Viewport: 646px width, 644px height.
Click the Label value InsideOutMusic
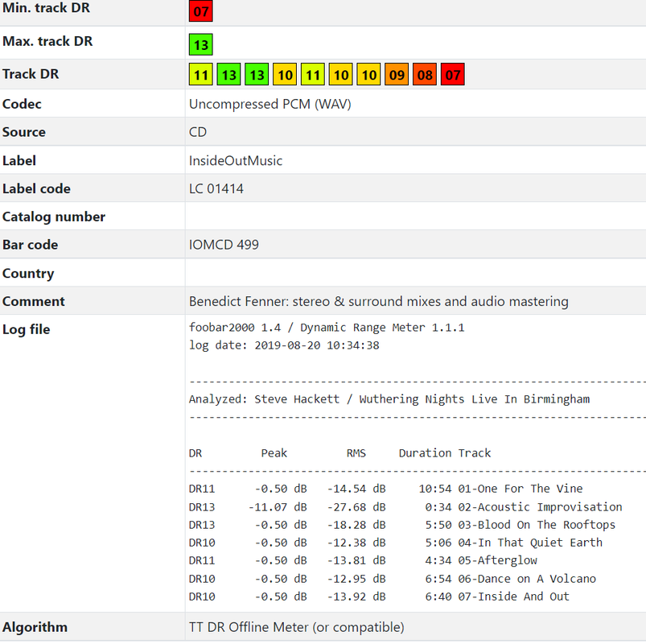(x=236, y=160)
